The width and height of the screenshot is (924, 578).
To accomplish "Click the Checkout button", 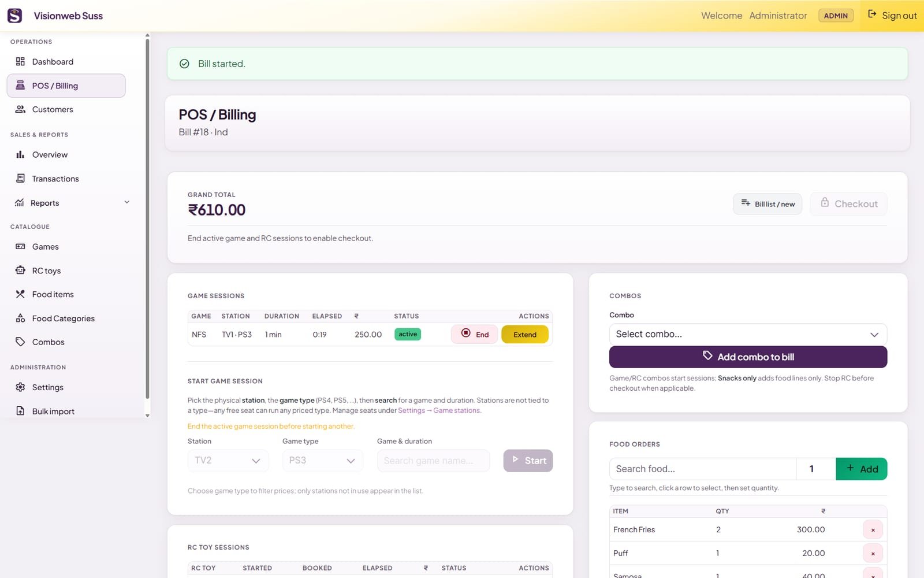I will coord(848,204).
